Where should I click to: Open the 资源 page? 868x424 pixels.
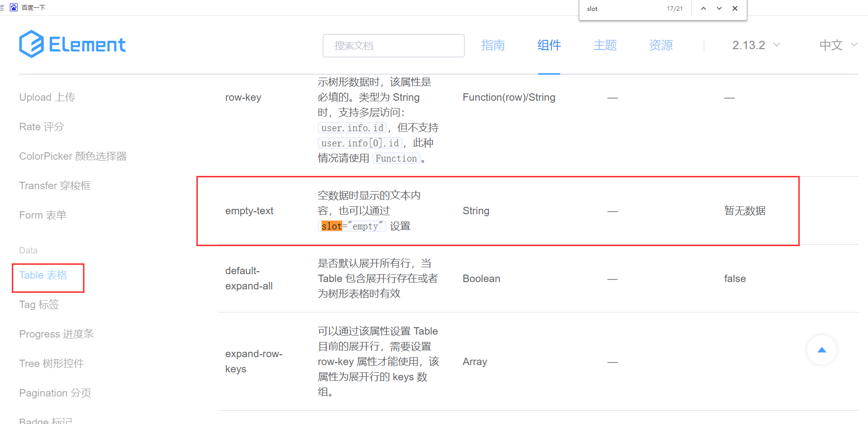pyautogui.click(x=660, y=45)
